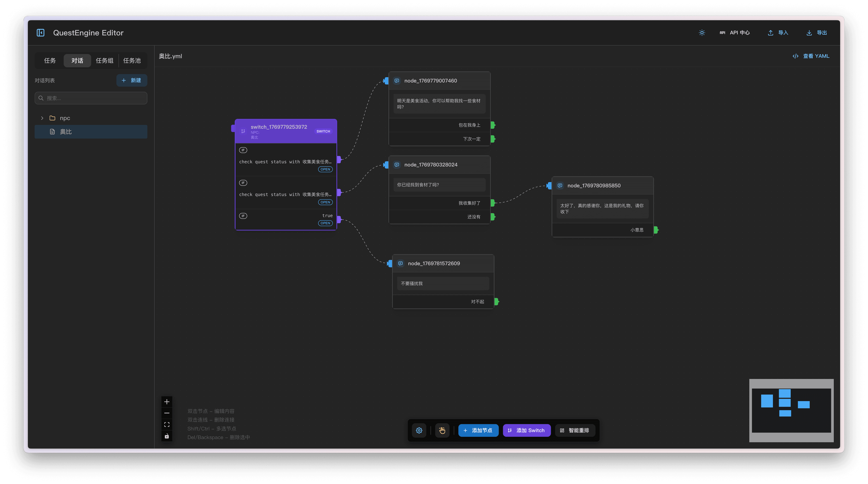Open the API 中心 page
The image size is (868, 484).
735,33
